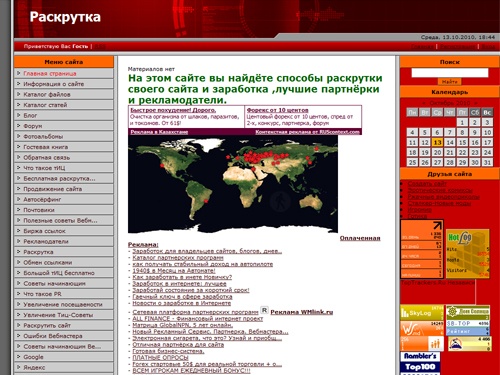This screenshot has width=500, height=375.
Task: Open the Форекс от 10 центов ad link
Action: tap(277, 110)
